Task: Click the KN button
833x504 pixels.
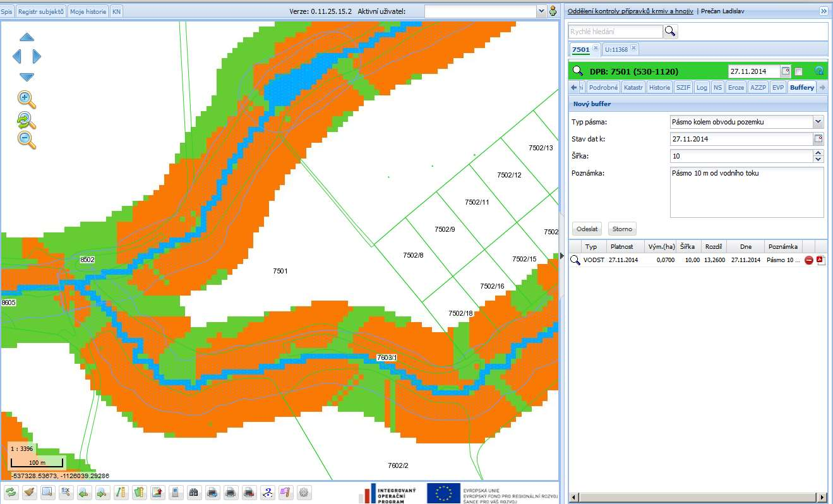Action: (x=117, y=11)
